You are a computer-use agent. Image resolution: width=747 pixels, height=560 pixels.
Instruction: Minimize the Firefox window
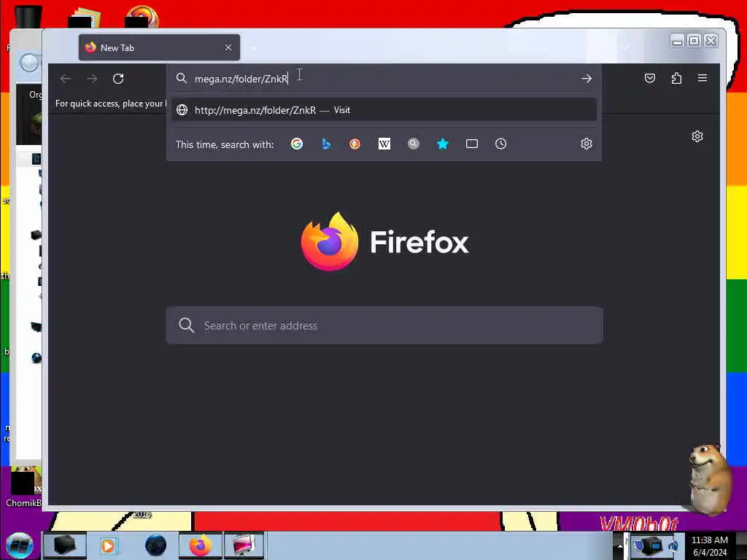[x=677, y=41]
